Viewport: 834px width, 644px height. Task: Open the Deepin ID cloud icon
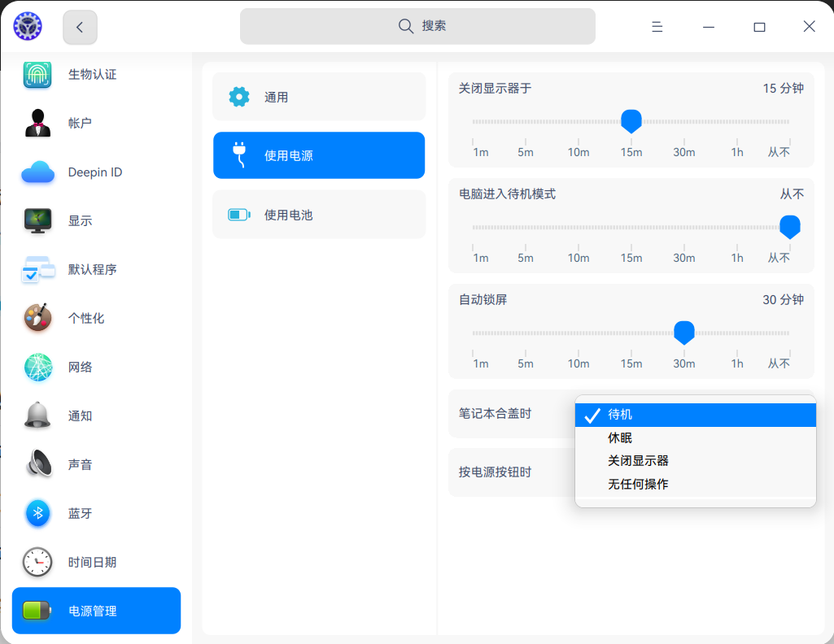point(37,172)
